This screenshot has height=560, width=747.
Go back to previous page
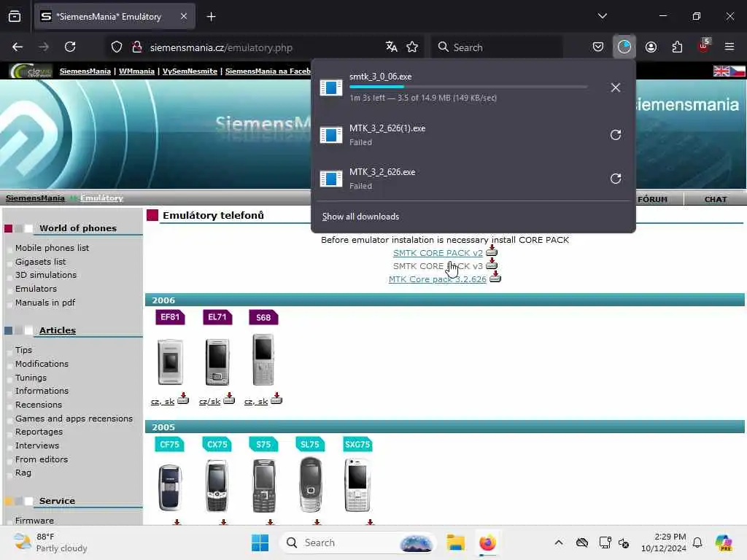[x=18, y=47]
